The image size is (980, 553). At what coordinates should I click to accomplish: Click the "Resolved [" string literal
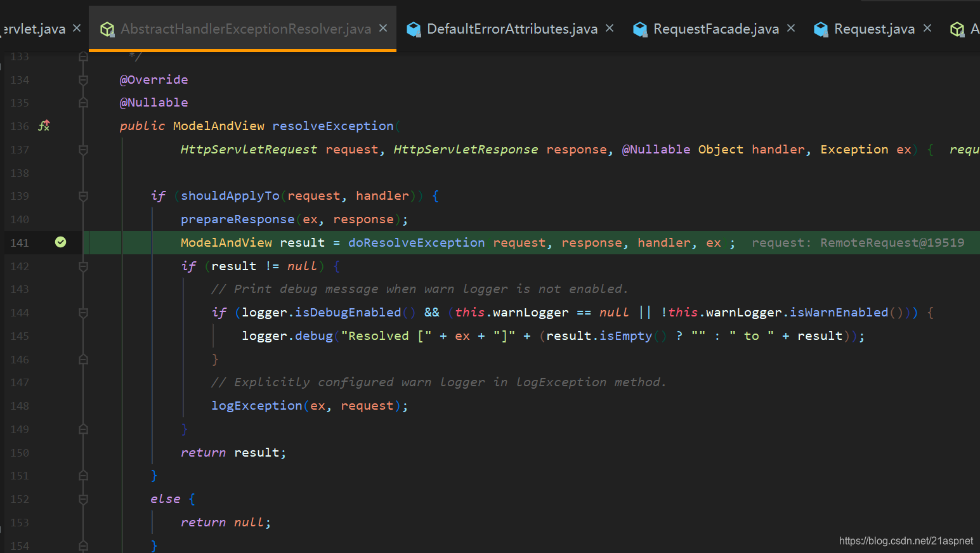tap(386, 336)
